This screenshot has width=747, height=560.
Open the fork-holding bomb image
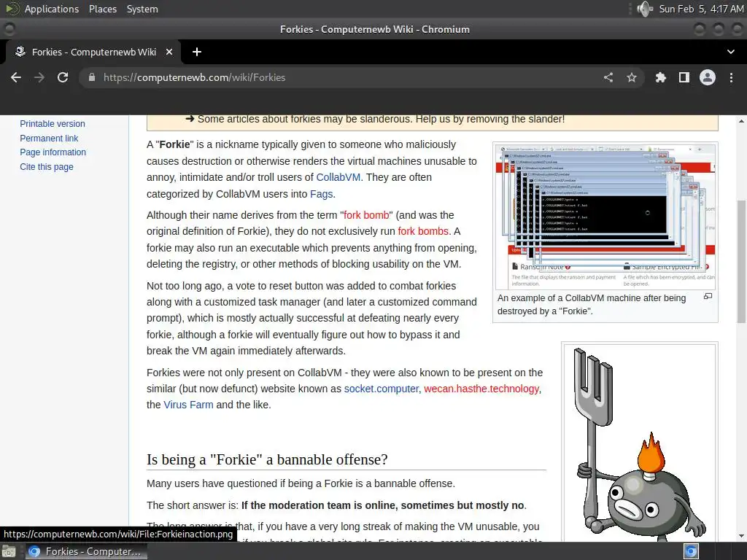(640, 443)
